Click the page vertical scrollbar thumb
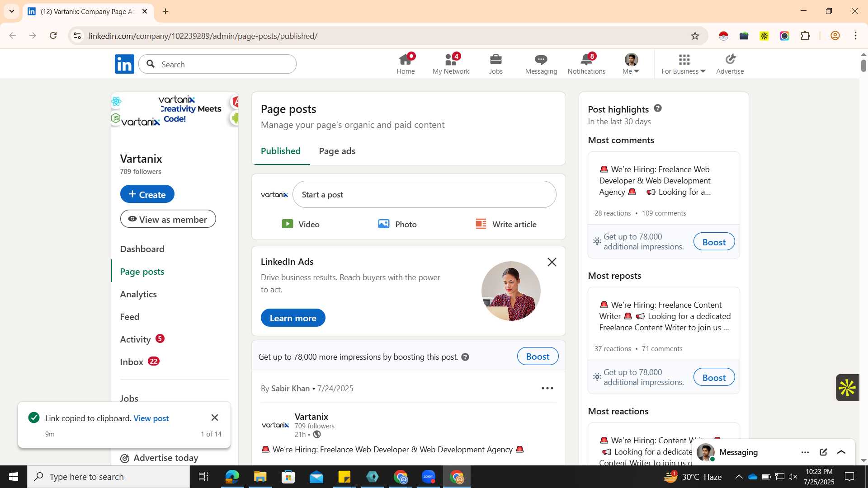 point(863,65)
